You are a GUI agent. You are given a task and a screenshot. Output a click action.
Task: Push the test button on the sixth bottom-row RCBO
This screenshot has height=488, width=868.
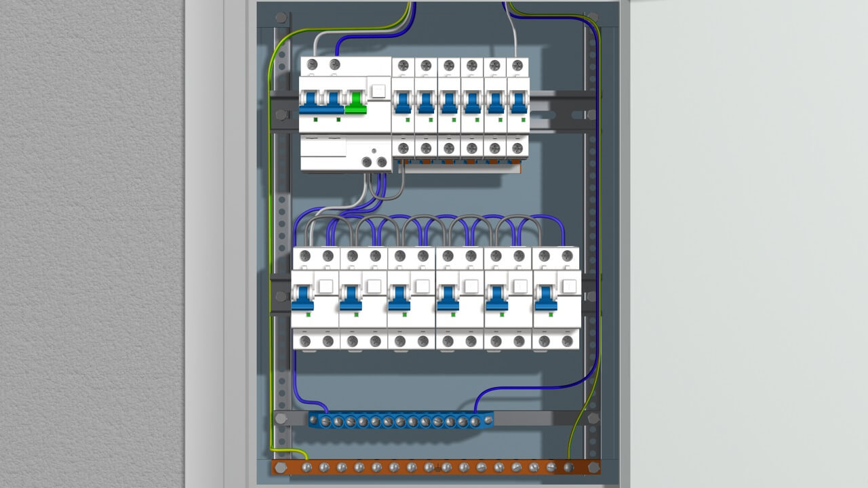click(568, 286)
